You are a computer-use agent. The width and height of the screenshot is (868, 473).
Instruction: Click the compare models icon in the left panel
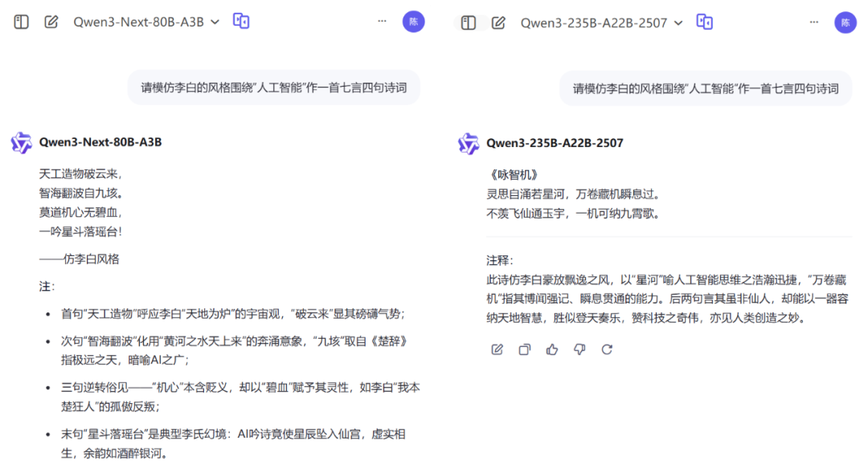(x=241, y=22)
